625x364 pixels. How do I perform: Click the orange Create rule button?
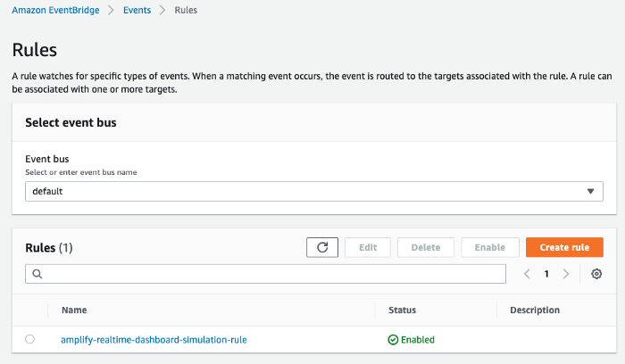pyautogui.click(x=564, y=247)
